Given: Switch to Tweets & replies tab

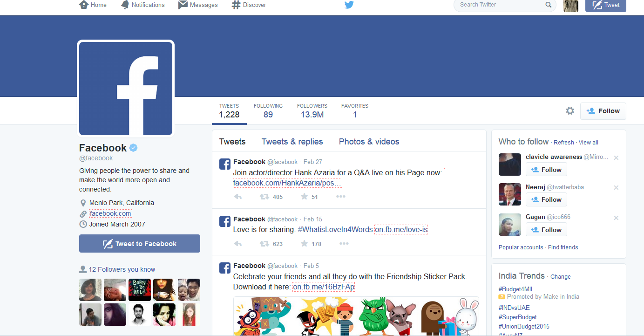Looking at the screenshot, I should [292, 142].
